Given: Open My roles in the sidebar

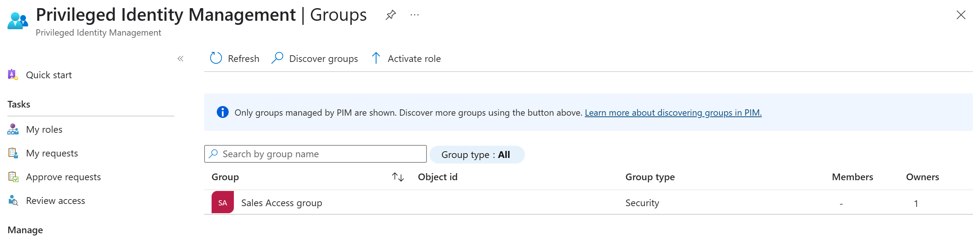Looking at the screenshot, I should (44, 129).
